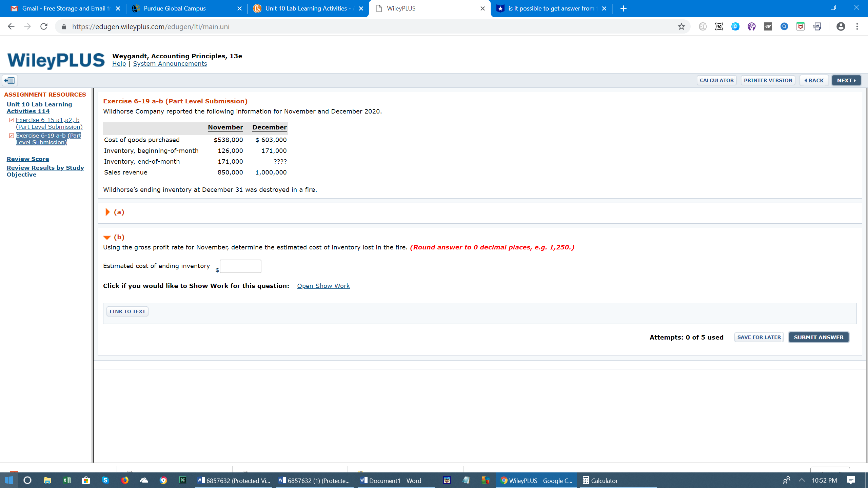868x488 pixels.
Task: Open Chrome three-dot menu
Action: tap(857, 26)
